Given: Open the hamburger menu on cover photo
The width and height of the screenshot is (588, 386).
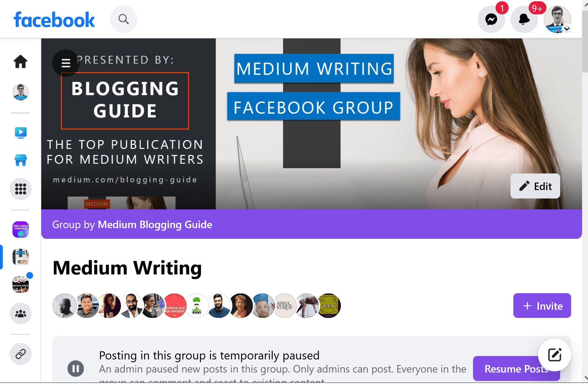Looking at the screenshot, I should pos(66,63).
